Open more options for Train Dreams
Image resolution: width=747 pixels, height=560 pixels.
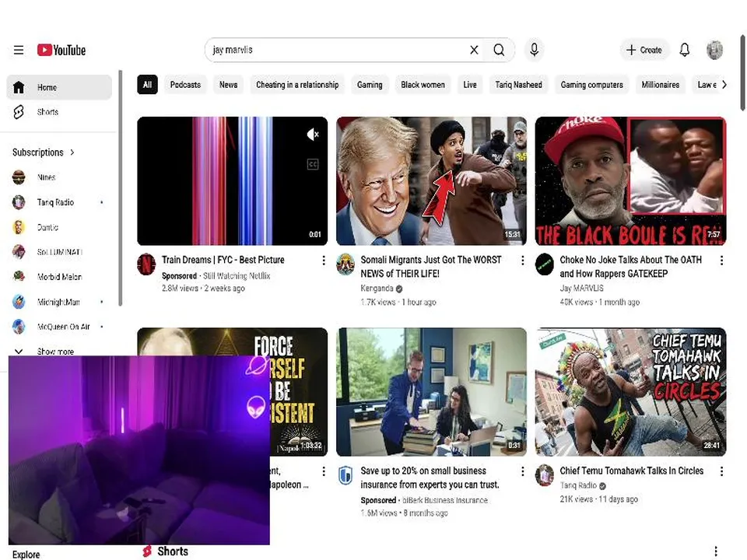point(324,261)
